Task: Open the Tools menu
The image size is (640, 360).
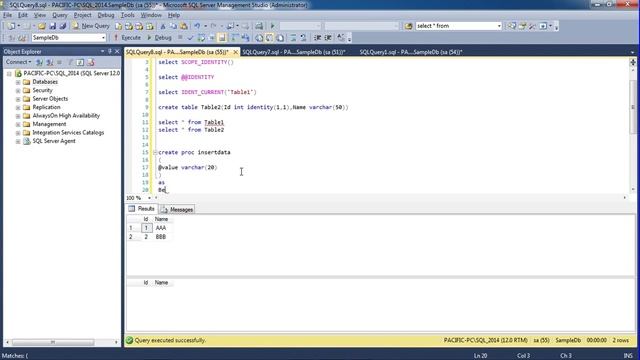Action: pyautogui.click(x=127, y=15)
